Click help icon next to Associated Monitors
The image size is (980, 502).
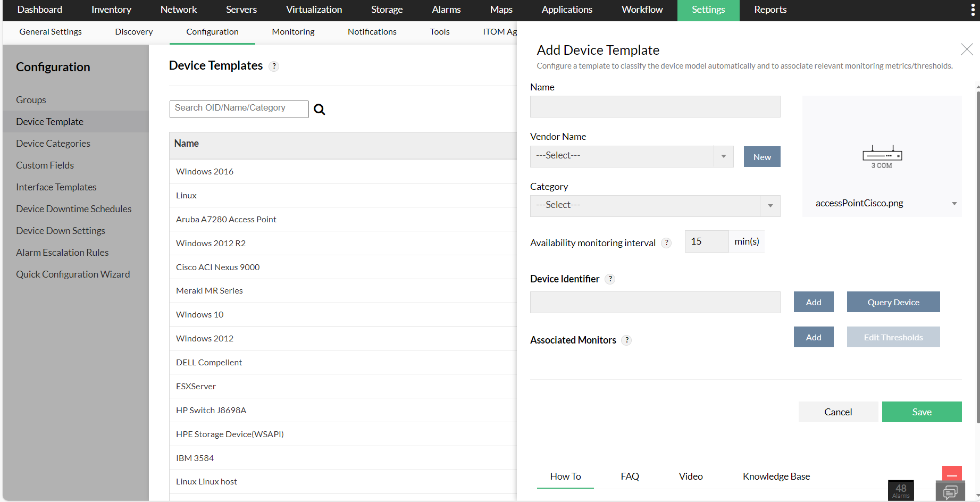click(x=627, y=340)
